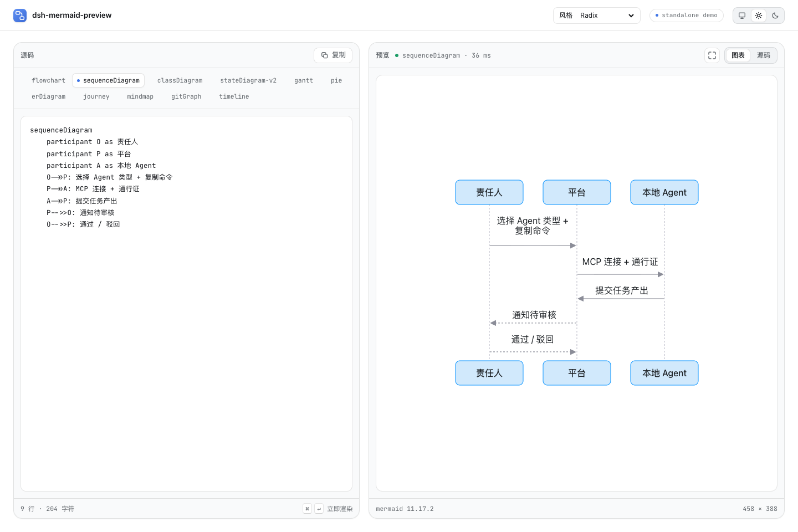
Task: Click the ⌘ shortcut key badge
Action: pos(307,509)
